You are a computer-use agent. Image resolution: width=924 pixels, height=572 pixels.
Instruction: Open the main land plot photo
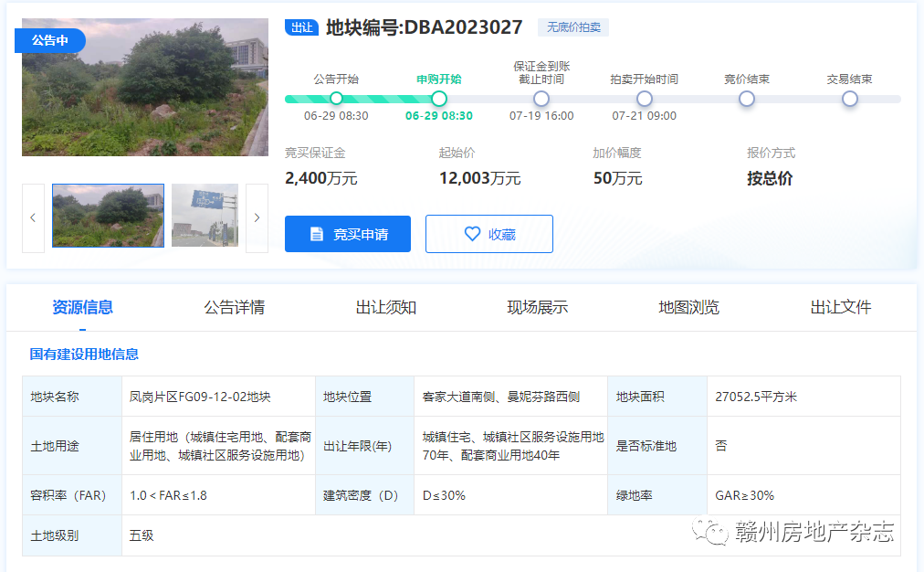[145, 88]
